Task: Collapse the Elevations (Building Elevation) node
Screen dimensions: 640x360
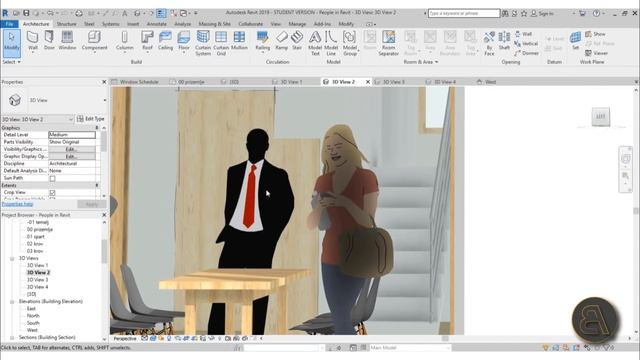Action: pyautogui.click(x=12, y=302)
